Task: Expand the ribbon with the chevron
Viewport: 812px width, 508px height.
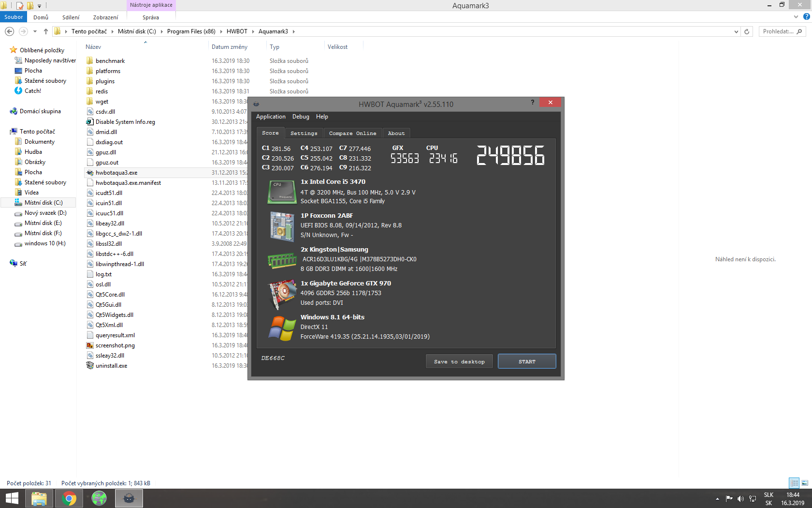Action: tap(796, 17)
